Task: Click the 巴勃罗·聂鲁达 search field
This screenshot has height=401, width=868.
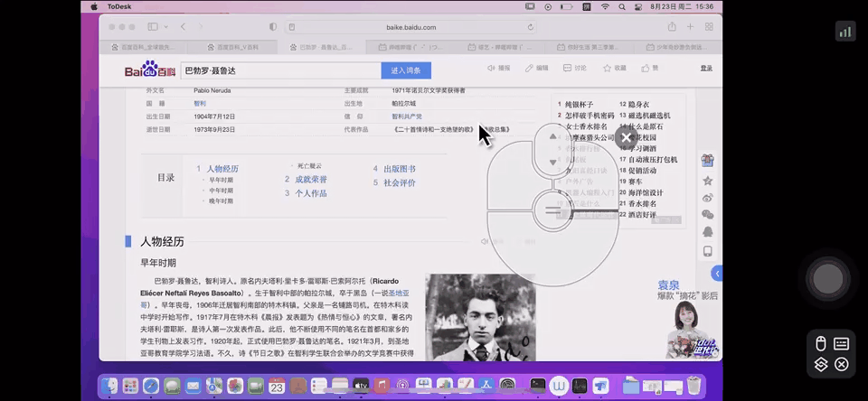Action: point(280,70)
